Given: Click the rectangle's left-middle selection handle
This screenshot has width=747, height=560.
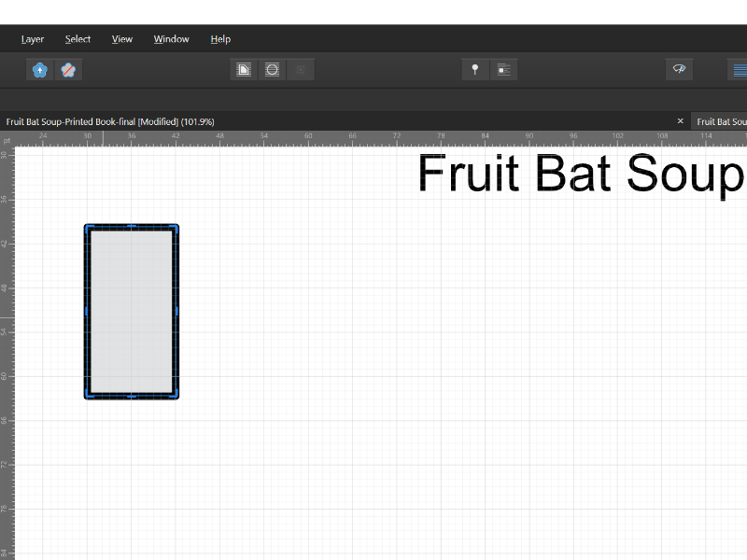Looking at the screenshot, I should pos(86,312).
